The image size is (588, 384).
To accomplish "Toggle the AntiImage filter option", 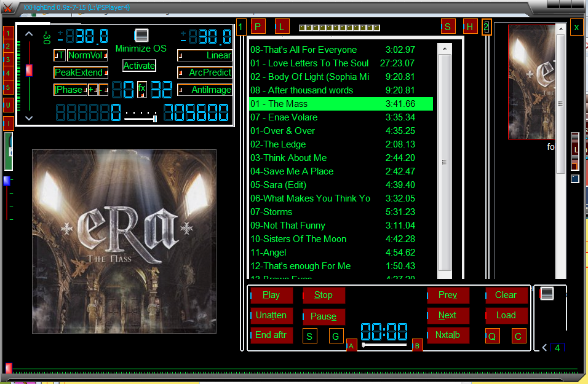I will [205, 90].
